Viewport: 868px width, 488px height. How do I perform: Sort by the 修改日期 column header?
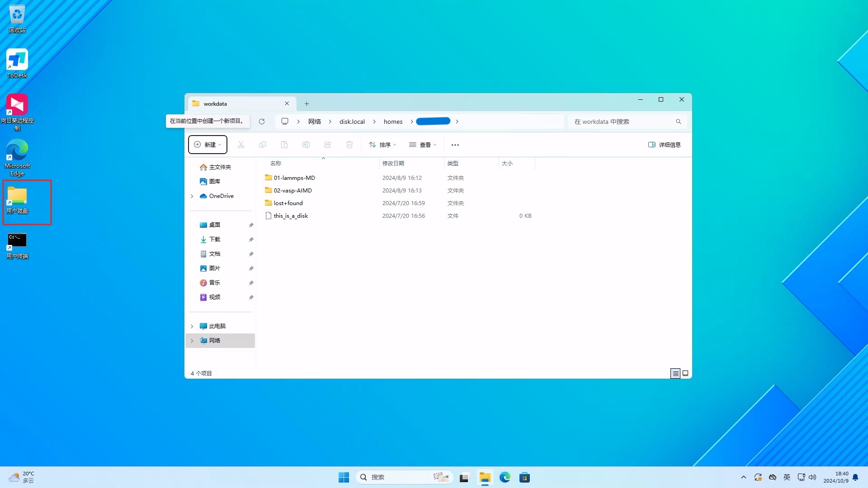pyautogui.click(x=393, y=164)
